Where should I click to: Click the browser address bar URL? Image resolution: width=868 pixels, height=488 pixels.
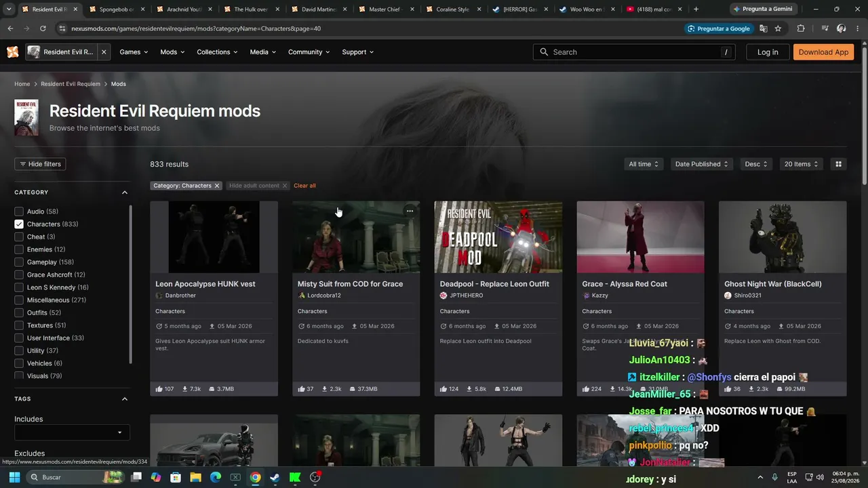(196, 28)
